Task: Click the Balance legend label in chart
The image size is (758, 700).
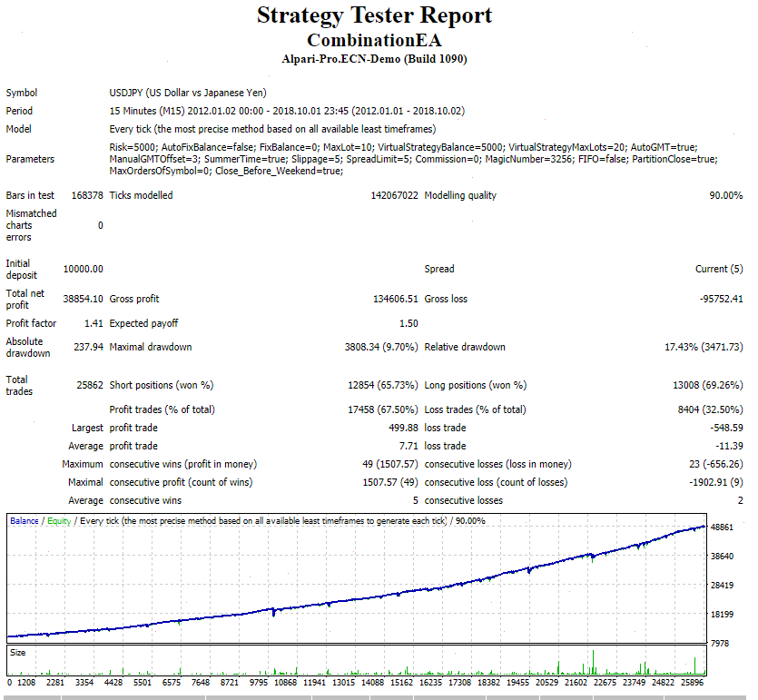Action: point(25,521)
